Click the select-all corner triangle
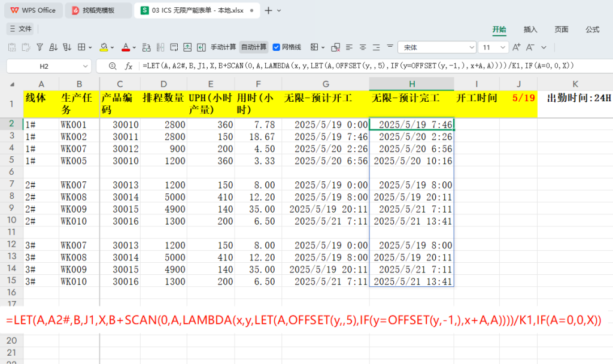The width and height of the screenshot is (613, 364). point(12,84)
